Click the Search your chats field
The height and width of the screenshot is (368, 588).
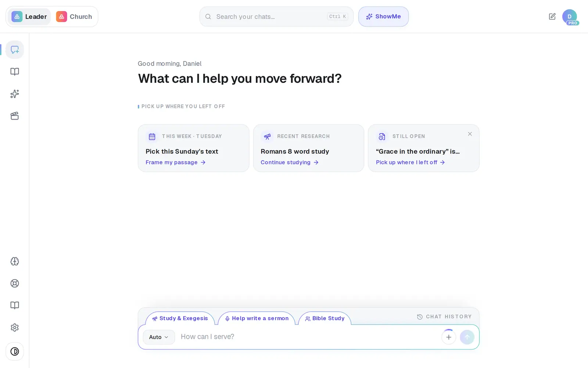276,17
